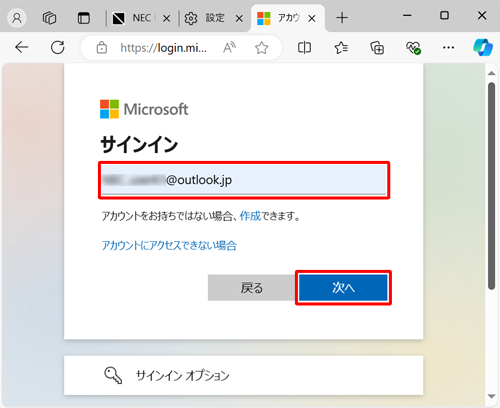Toggle split screen view icon
This screenshot has width=500, height=408.
(304, 48)
